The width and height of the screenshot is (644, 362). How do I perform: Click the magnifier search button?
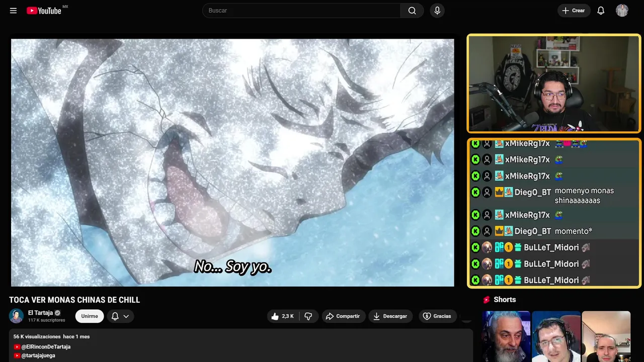pyautogui.click(x=412, y=11)
